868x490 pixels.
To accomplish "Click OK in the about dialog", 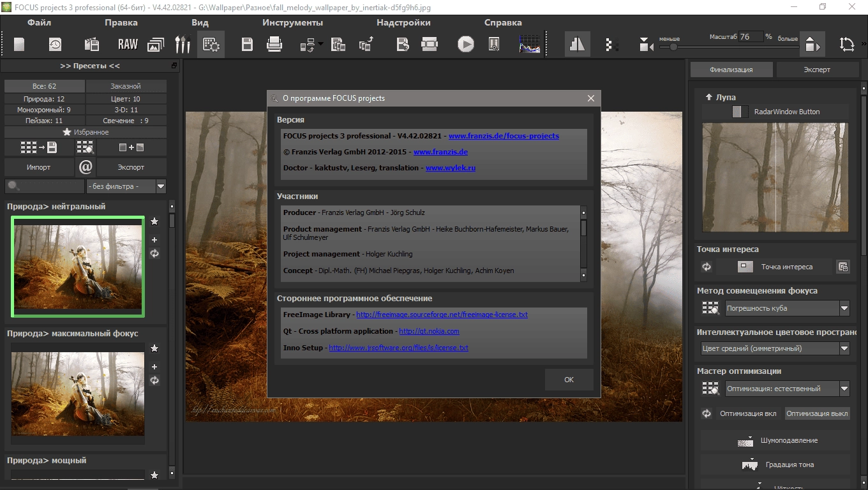I will click(569, 380).
